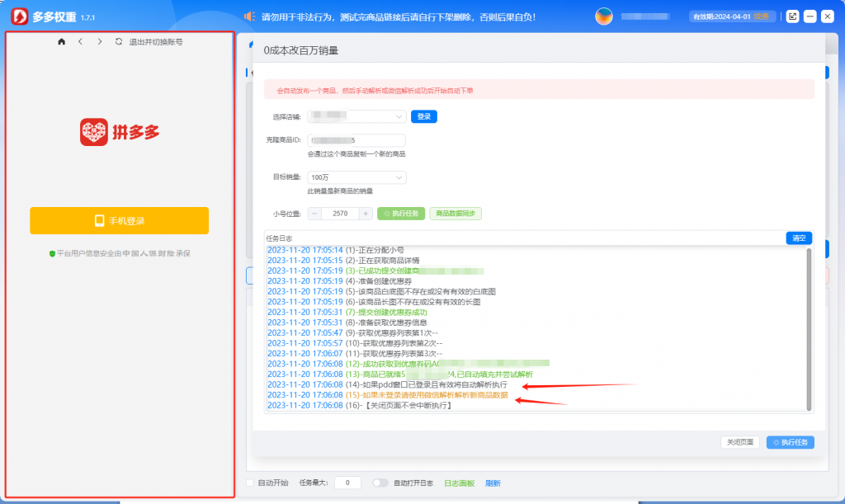Click the refresh icon beside 退出并切换账号

point(119,41)
